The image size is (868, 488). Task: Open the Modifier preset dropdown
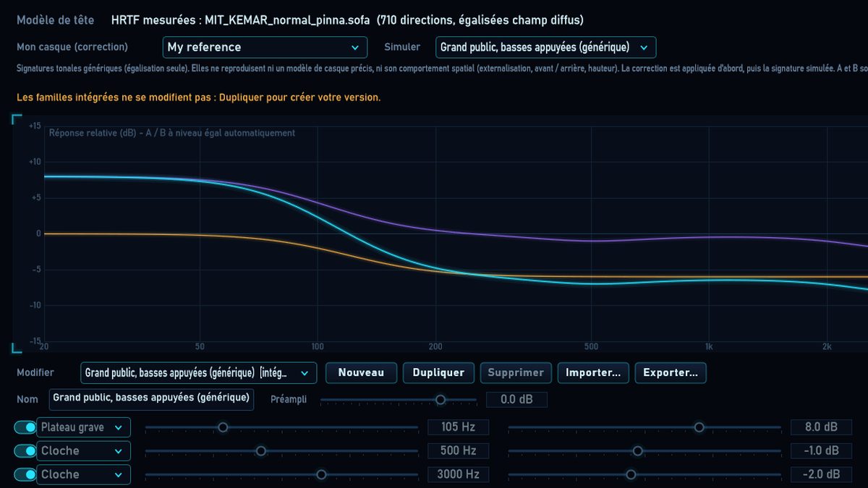(x=199, y=373)
